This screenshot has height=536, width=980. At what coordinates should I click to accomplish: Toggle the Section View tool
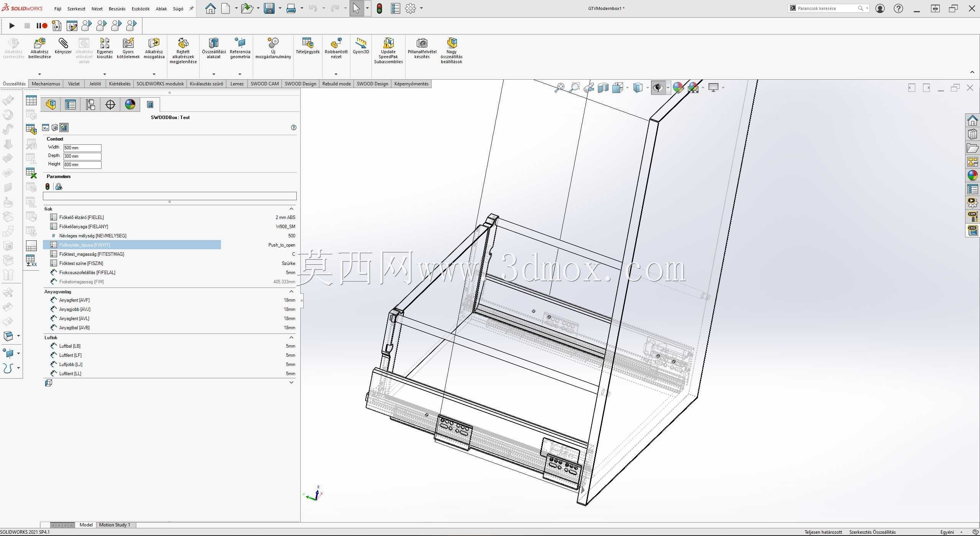pos(603,88)
